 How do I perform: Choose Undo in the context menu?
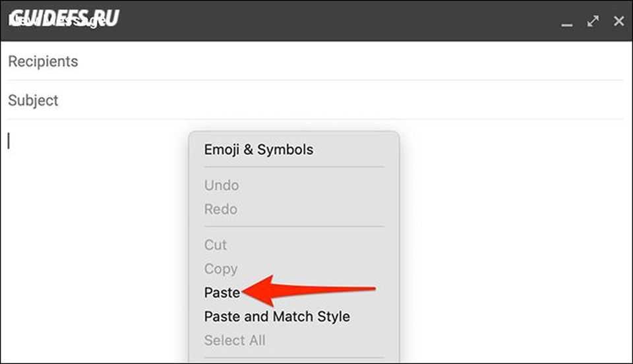[222, 185]
